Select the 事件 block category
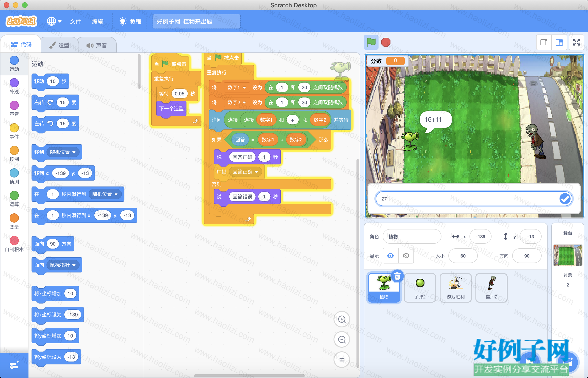 (x=14, y=132)
